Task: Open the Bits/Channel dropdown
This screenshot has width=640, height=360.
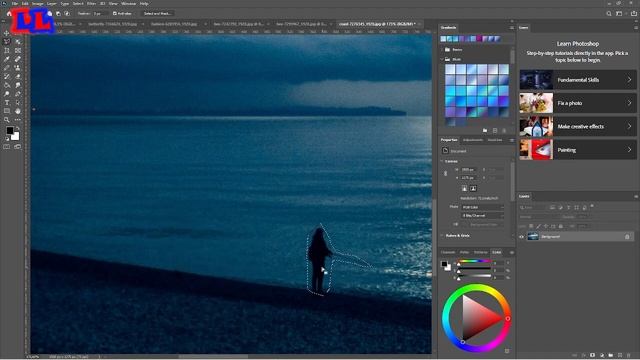Action: point(482,216)
